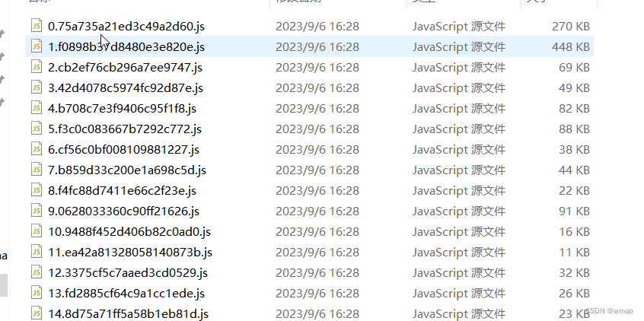Select the file 7.b859d33c200e1a698c5d.js
The height and width of the screenshot is (321, 644).
tap(127, 170)
